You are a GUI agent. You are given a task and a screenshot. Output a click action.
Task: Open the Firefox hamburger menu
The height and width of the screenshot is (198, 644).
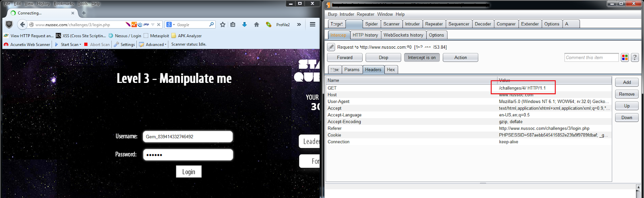[x=312, y=25]
